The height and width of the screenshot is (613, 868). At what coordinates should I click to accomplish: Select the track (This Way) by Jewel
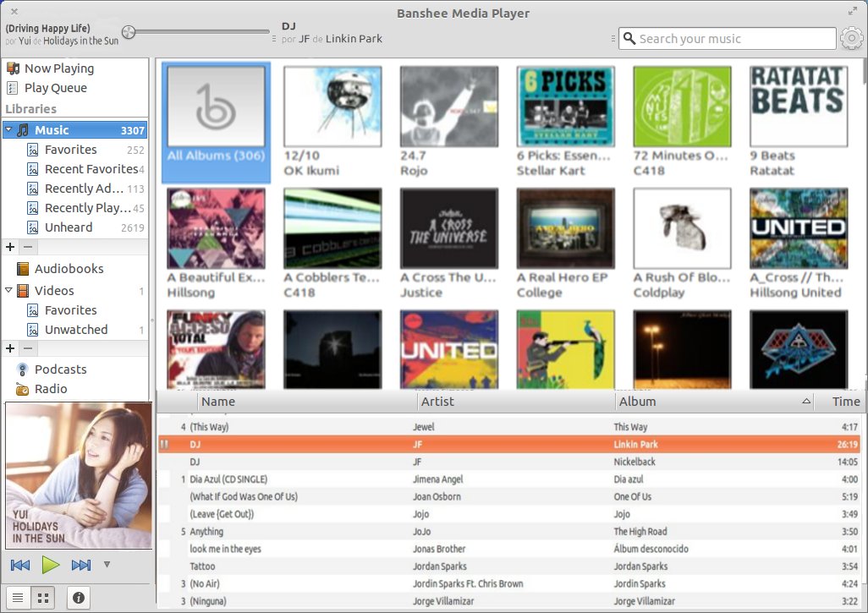509,426
